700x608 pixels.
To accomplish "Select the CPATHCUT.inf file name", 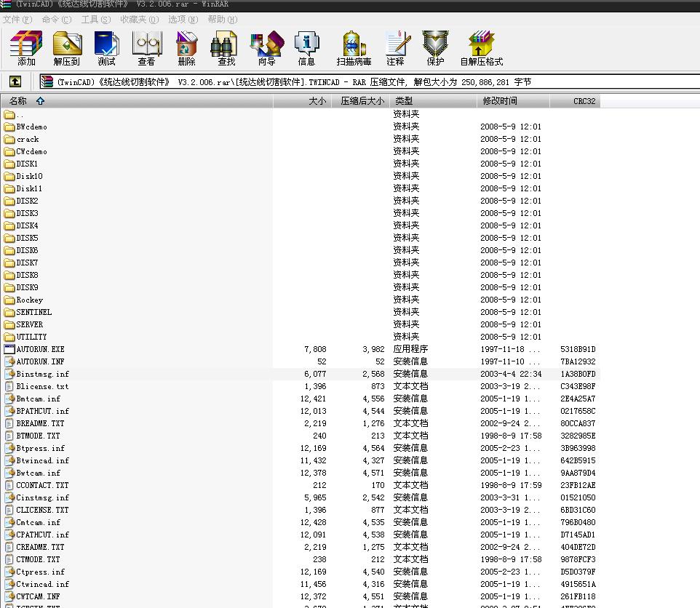I will [x=43, y=535].
